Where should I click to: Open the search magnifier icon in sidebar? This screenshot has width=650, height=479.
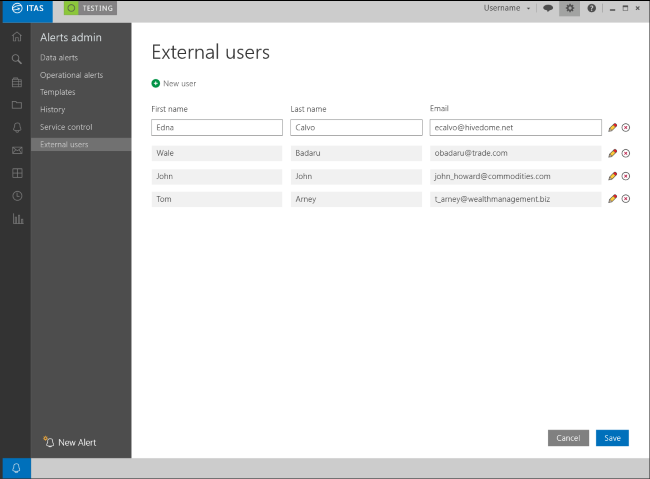[17, 59]
